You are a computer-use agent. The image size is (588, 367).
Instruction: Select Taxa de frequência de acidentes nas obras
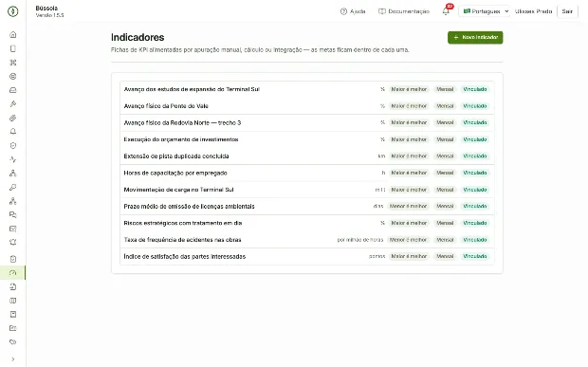[x=307, y=240]
